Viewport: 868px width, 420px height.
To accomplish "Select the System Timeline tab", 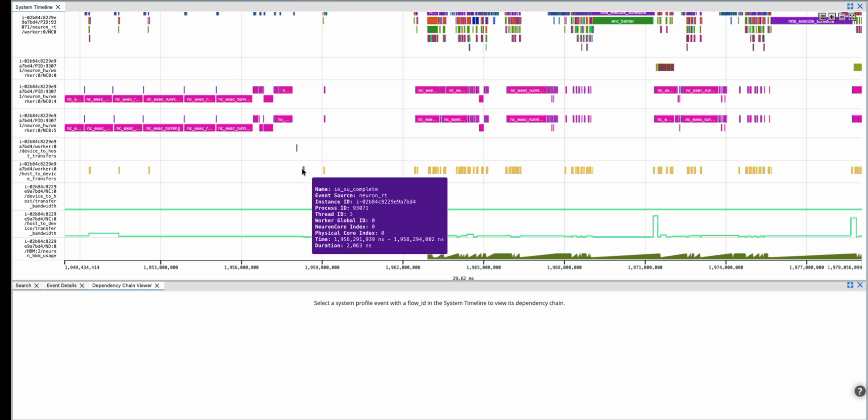I will [34, 7].
